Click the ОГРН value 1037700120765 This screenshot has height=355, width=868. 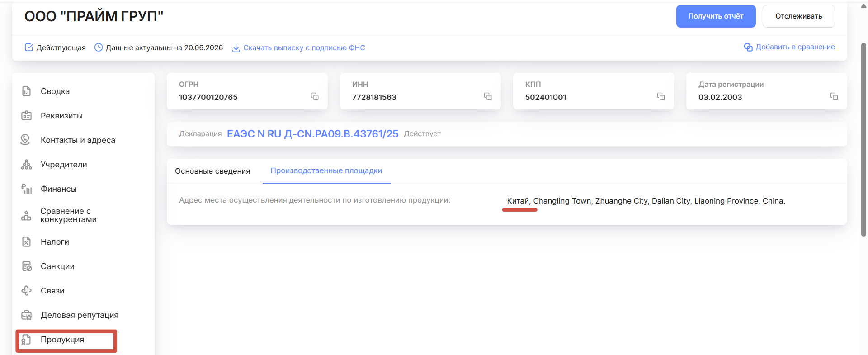pyautogui.click(x=208, y=97)
